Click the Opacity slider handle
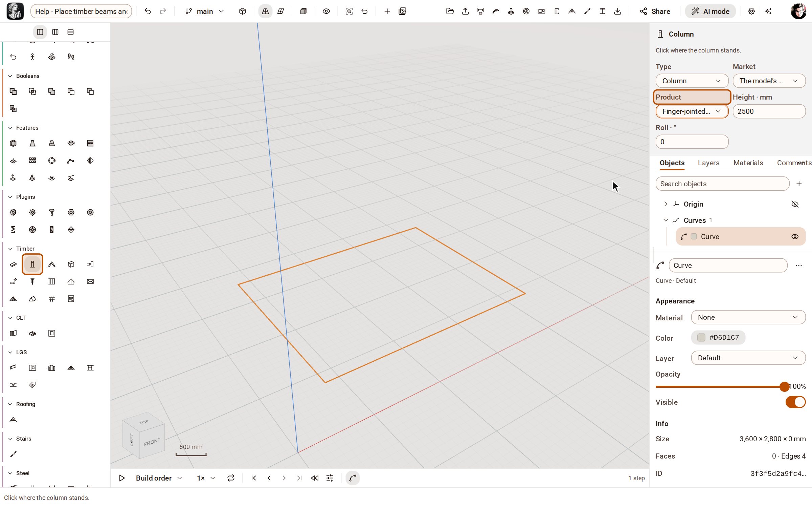Image resolution: width=812 pixels, height=508 pixels. (784, 386)
